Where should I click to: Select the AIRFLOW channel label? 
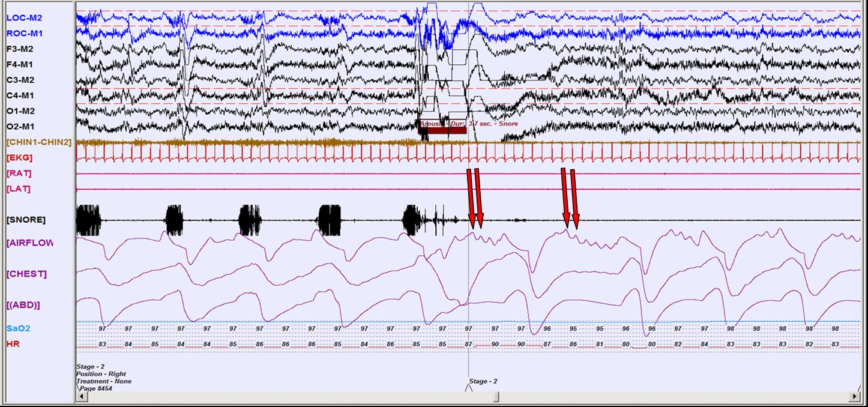pyautogui.click(x=29, y=243)
